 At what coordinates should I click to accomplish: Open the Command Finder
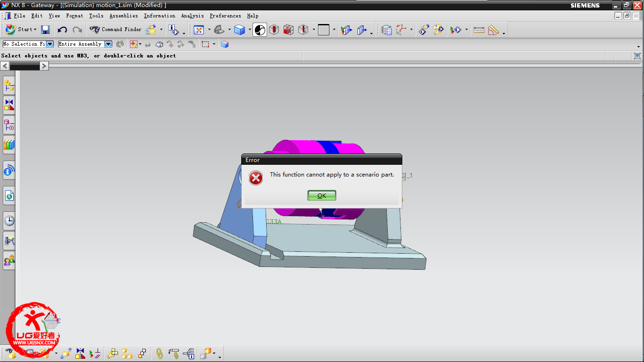[115, 30]
